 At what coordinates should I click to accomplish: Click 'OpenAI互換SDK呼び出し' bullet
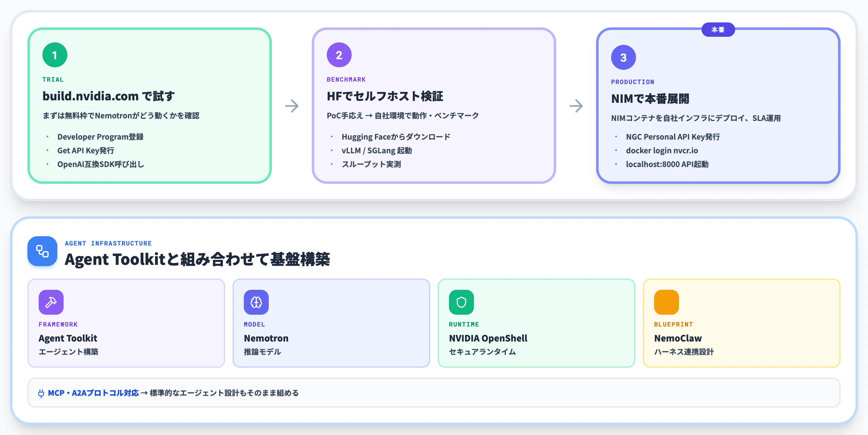pyautogui.click(x=101, y=164)
